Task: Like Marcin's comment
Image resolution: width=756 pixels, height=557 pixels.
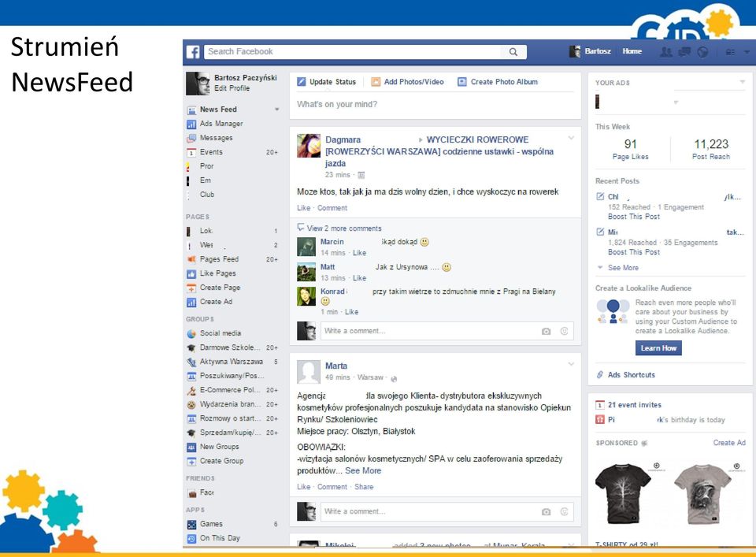Action: (x=359, y=253)
